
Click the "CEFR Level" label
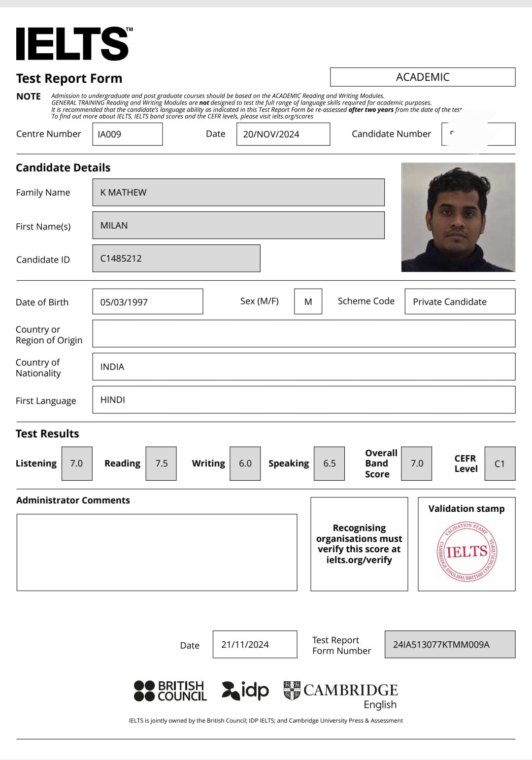tap(465, 463)
